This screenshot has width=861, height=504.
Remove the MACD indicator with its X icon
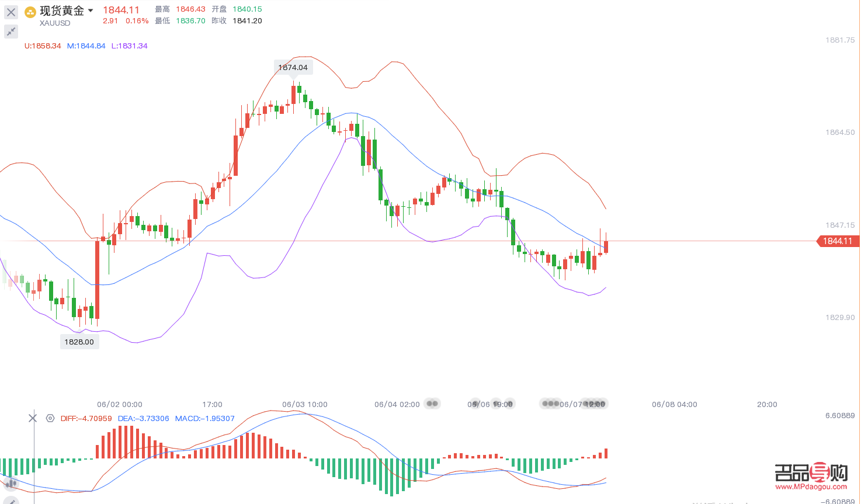click(33, 418)
